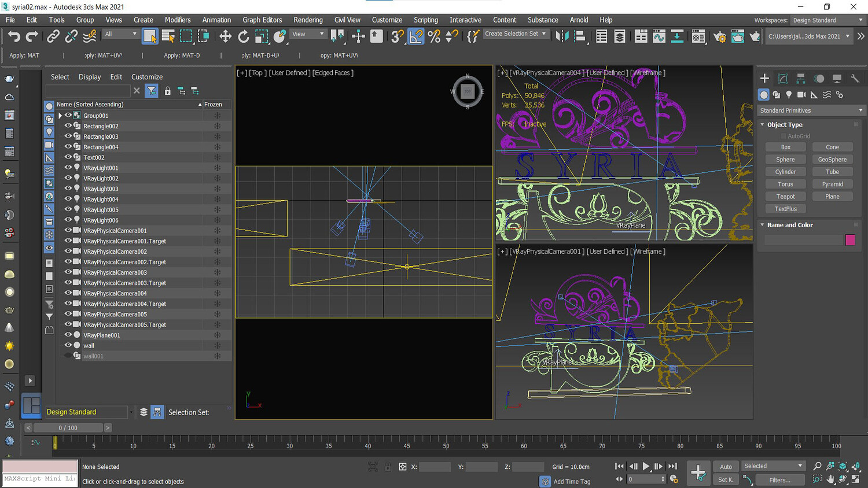Open the Modify command panel tab
Screen dimensions: 868x488
pos(782,79)
